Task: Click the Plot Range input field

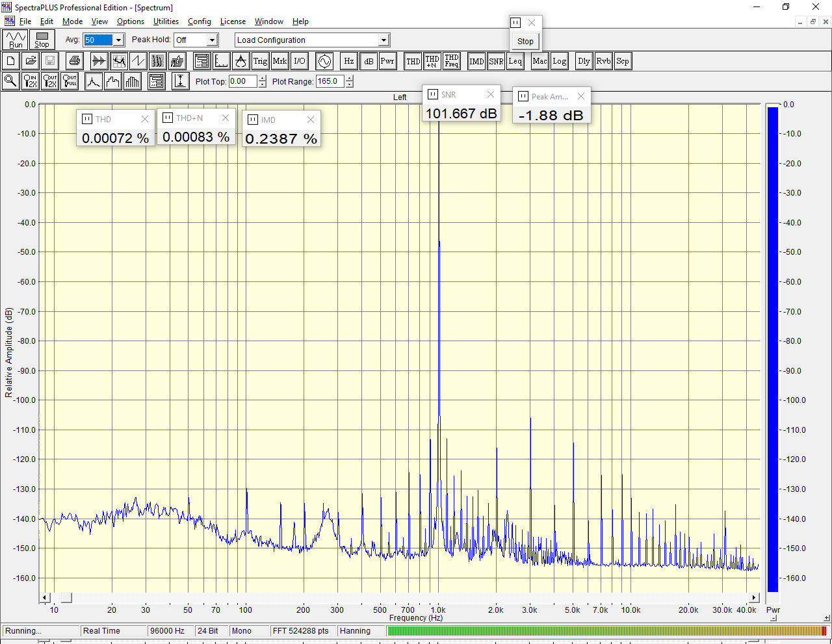Action: point(330,81)
